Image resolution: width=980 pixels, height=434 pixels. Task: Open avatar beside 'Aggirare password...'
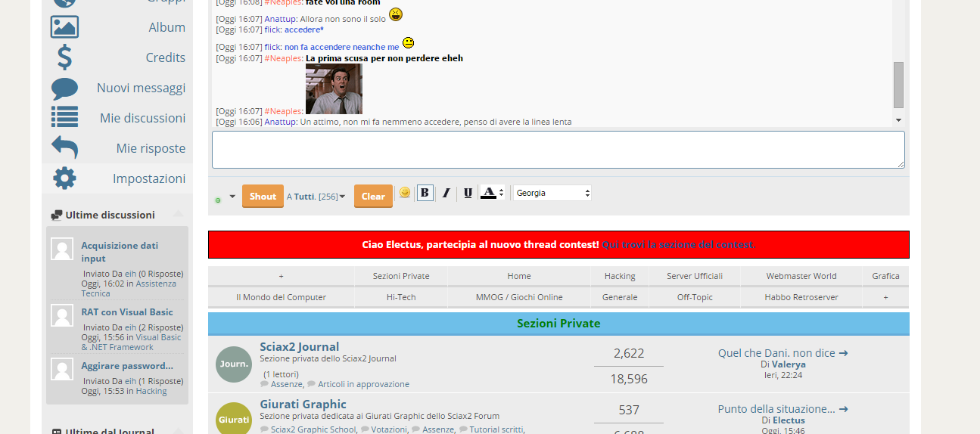click(x=62, y=369)
